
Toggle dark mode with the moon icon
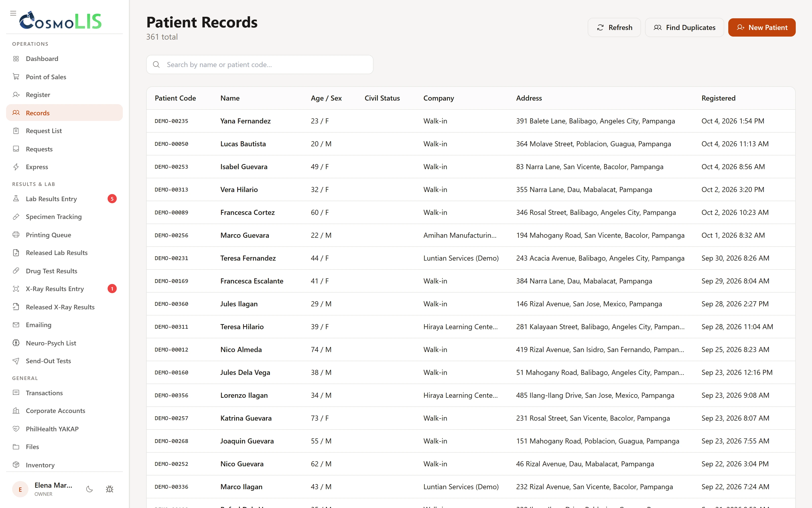coord(89,489)
